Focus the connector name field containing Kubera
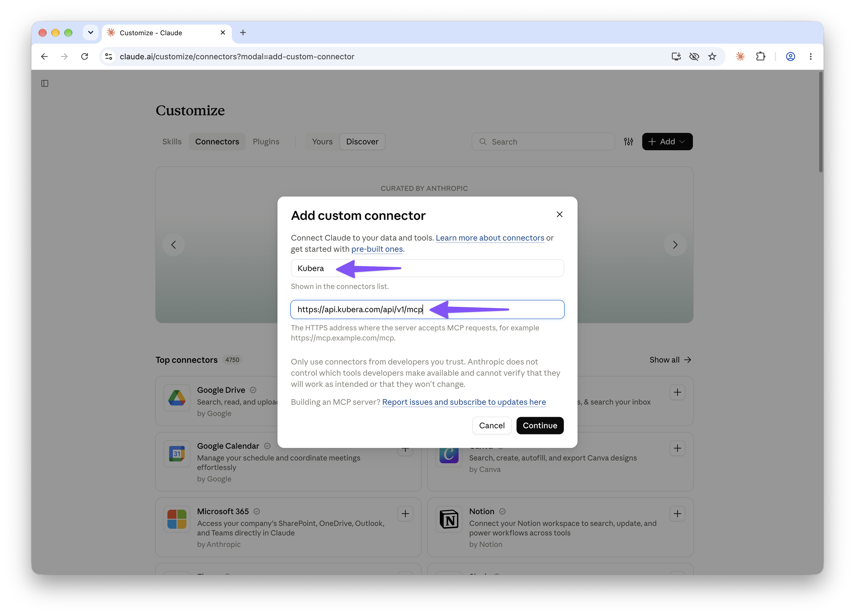This screenshot has width=855, height=616. [x=427, y=268]
